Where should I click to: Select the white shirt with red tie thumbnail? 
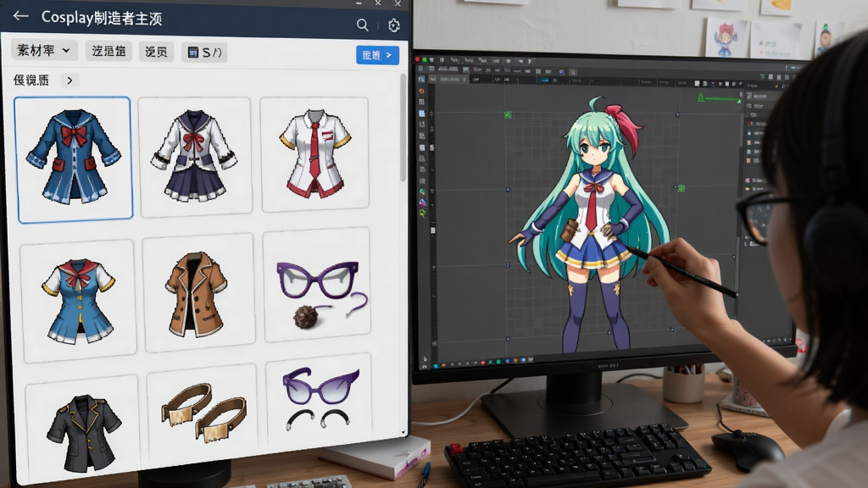(315, 155)
